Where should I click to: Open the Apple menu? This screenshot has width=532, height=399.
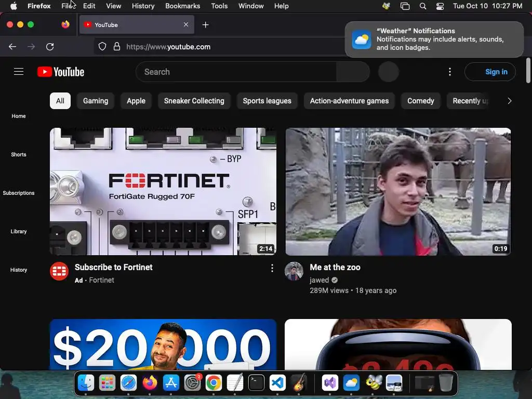(14, 6)
